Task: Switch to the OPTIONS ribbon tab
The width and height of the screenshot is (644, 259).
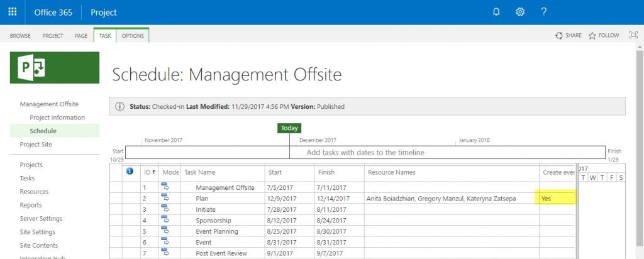Action: [x=133, y=36]
